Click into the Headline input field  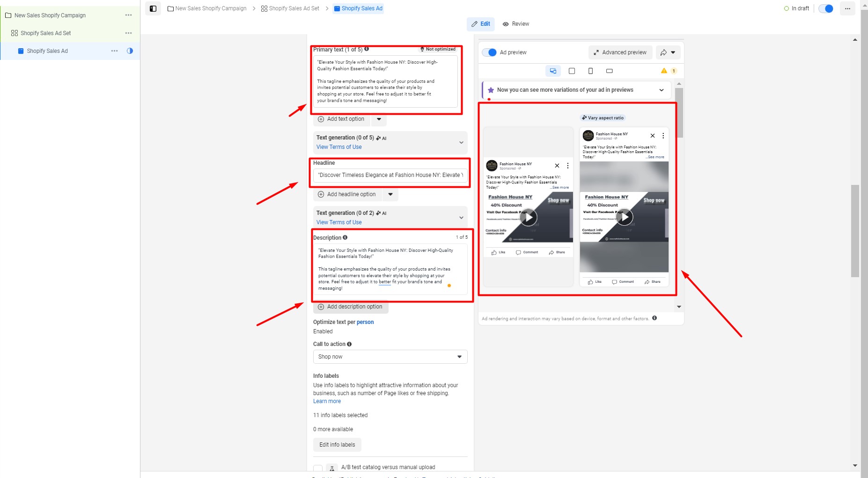pyautogui.click(x=390, y=175)
